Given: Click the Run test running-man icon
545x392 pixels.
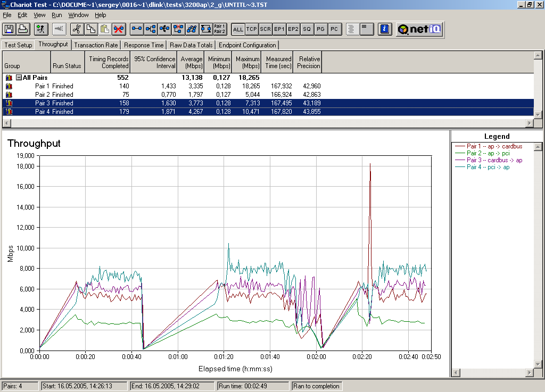Looking at the screenshot, I should 42,29.
